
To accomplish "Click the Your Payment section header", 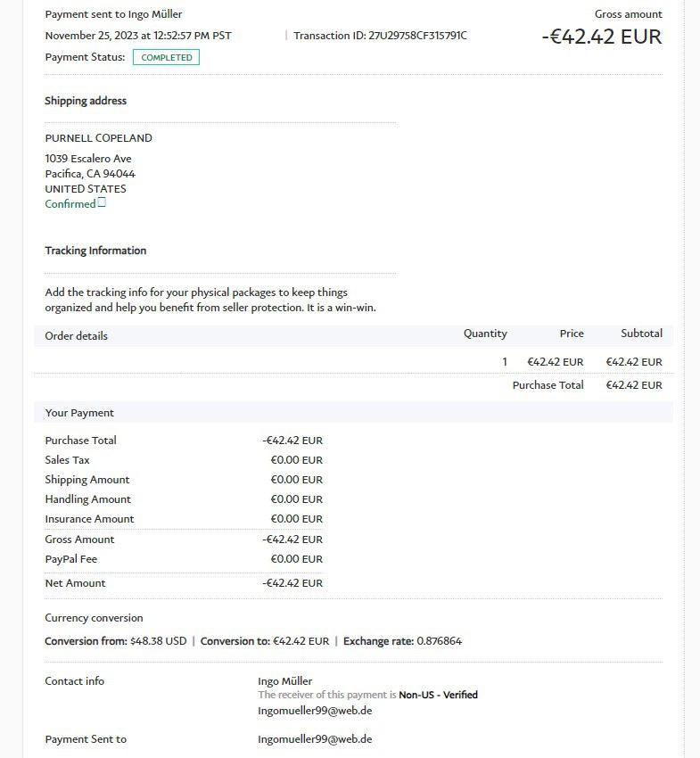I will coord(79,413).
